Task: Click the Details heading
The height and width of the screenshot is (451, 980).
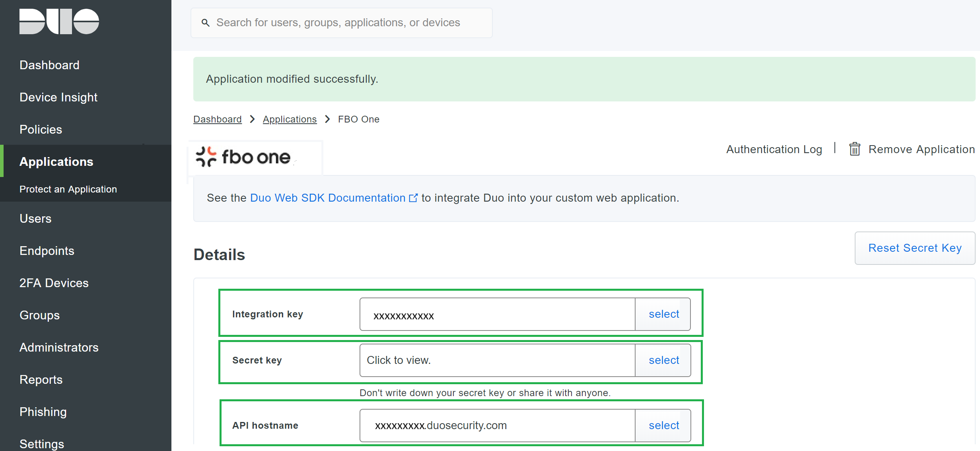Action: [x=219, y=255]
